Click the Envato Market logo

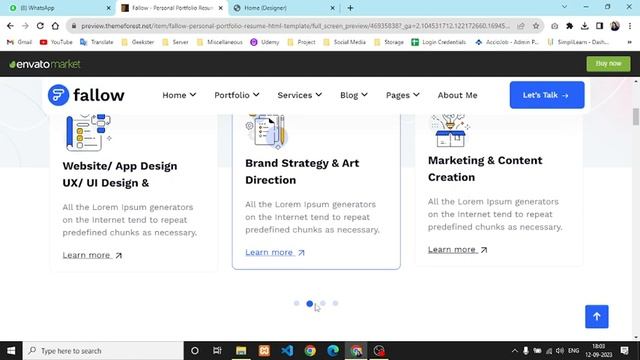point(45,64)
